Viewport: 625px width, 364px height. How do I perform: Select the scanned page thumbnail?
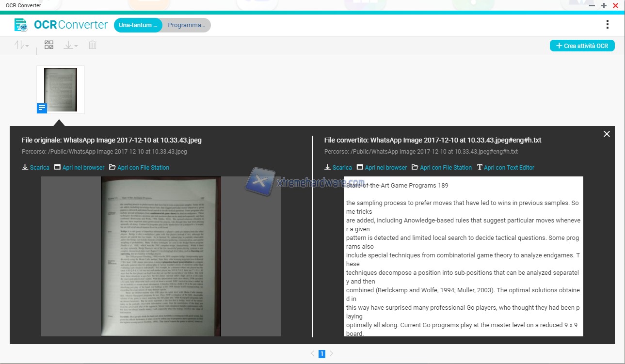[61, 90]
